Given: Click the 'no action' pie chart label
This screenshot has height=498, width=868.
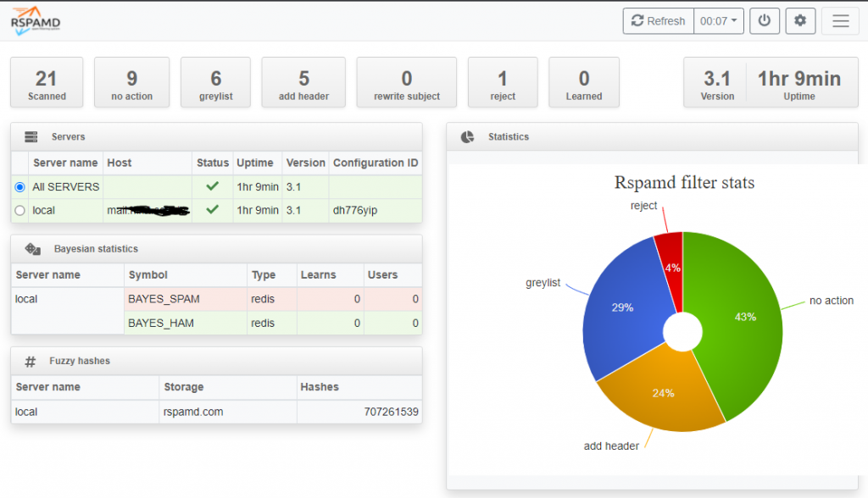Looking at the screenshot, I should click(x=832, y=301).
